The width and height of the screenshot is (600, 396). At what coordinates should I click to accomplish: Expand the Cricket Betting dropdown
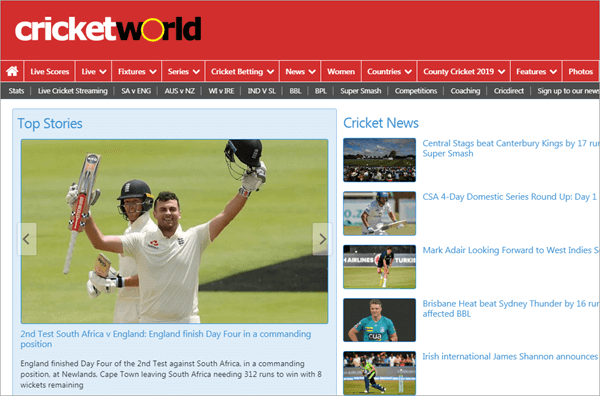tap(243, 72)
